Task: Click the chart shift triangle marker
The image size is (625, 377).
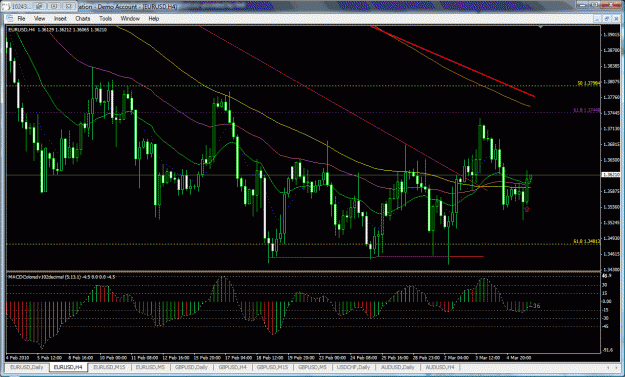Action: click(540, 27)
